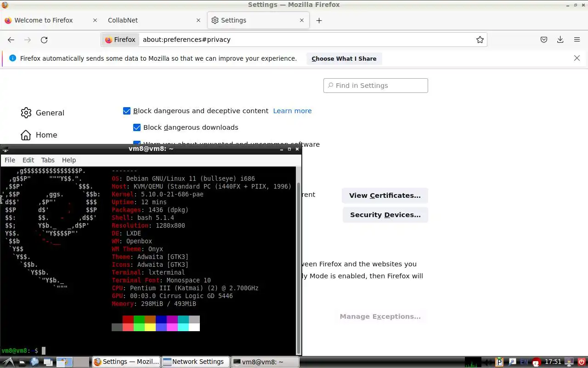Toggle Block dangerous and deceptive content checkbox

tap(127, 111)
